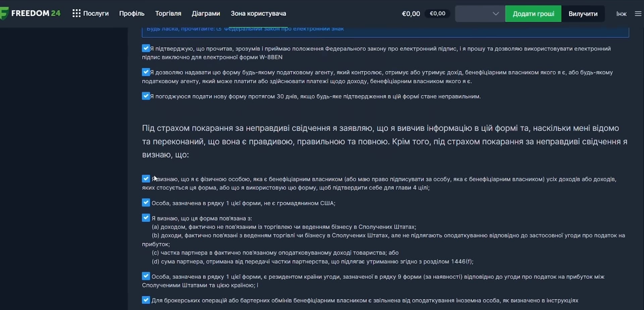Click the Вилучити button

[583, 14]
